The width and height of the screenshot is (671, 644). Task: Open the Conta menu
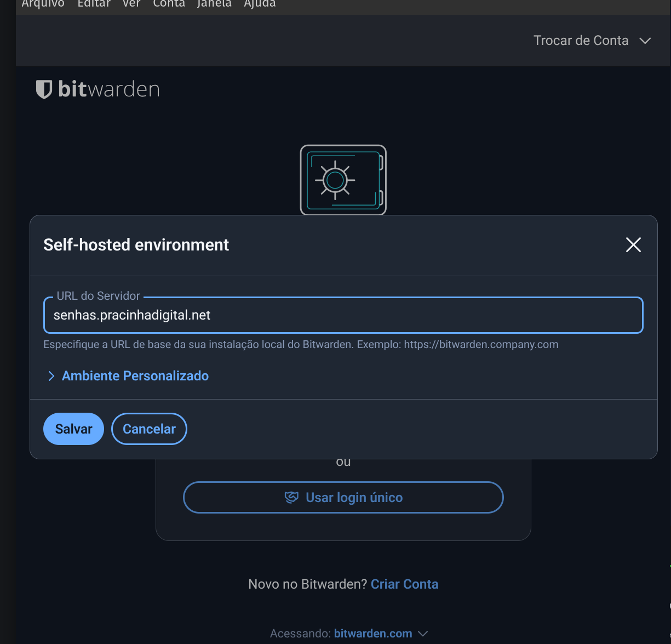pos(169,4)
